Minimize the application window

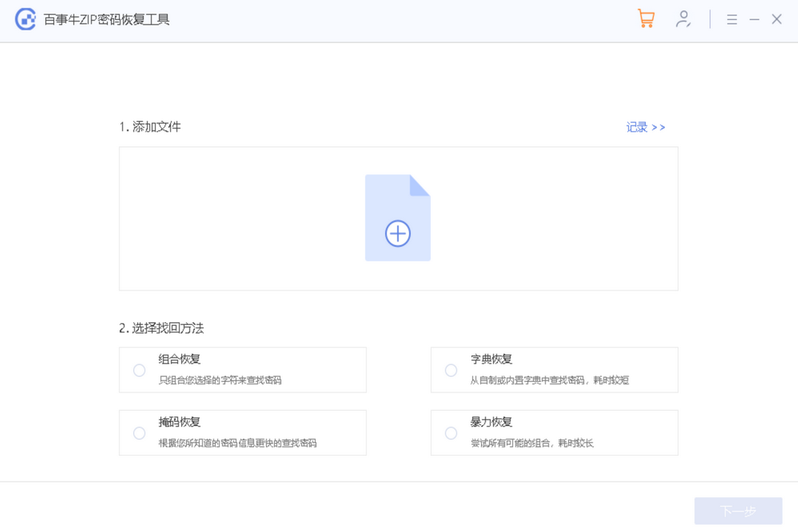[x=754, y=19]
